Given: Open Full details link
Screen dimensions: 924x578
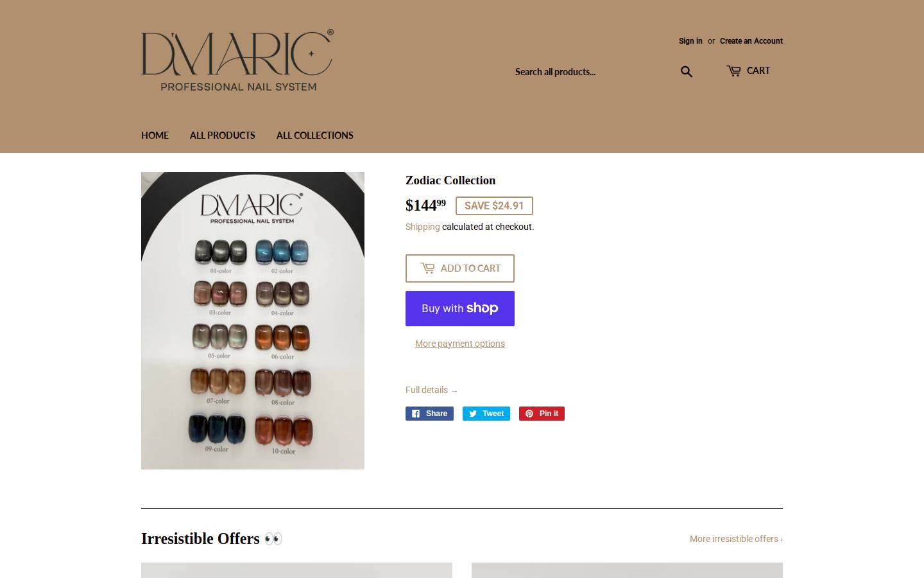Looking at the screenshot, I should tap(432, 390).
